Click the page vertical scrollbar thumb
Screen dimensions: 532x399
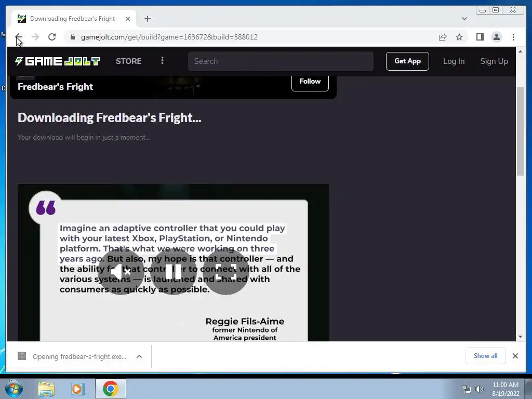coord(520,131)
